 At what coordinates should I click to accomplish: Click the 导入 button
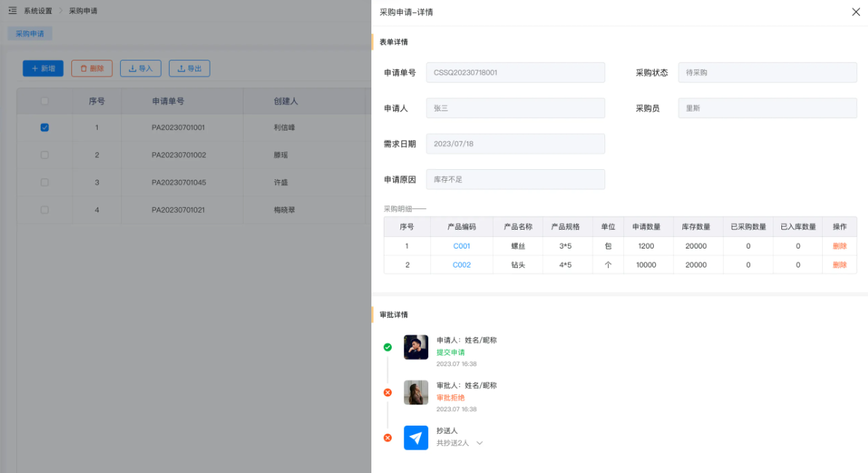[141, 68]
